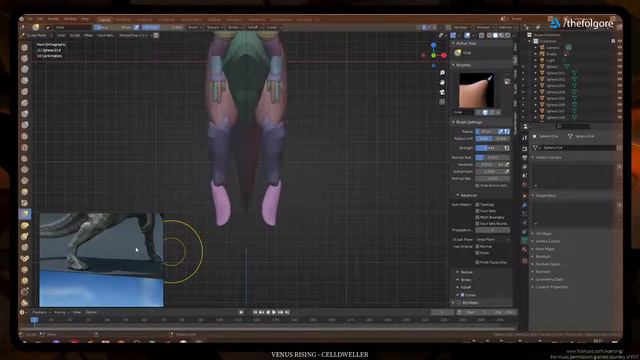Select the Flatten brush tool
This screenshot has height=360, width=640.
[x=24, y=158]
